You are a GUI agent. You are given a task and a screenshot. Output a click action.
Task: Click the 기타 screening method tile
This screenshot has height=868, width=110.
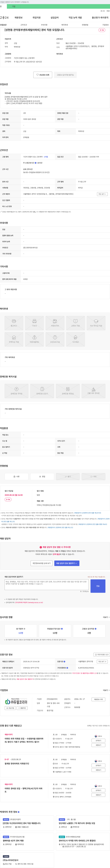pyautogui.click(x=93, y=476)
